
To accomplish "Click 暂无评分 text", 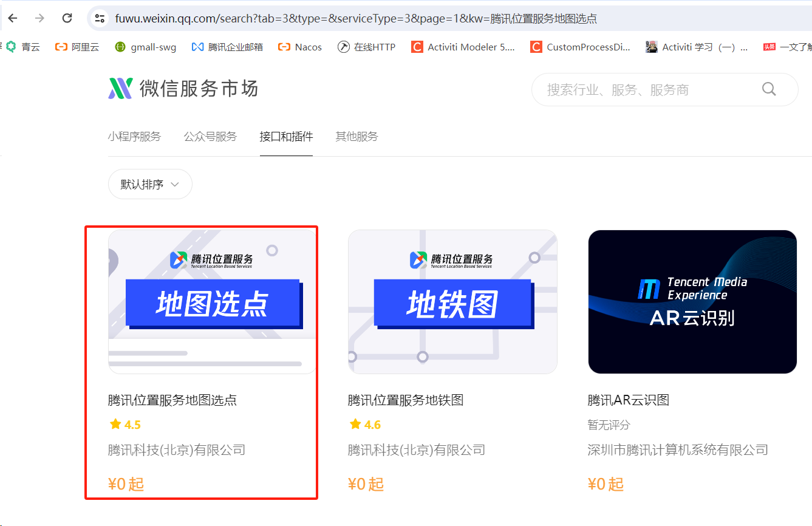I will [609, 425].
